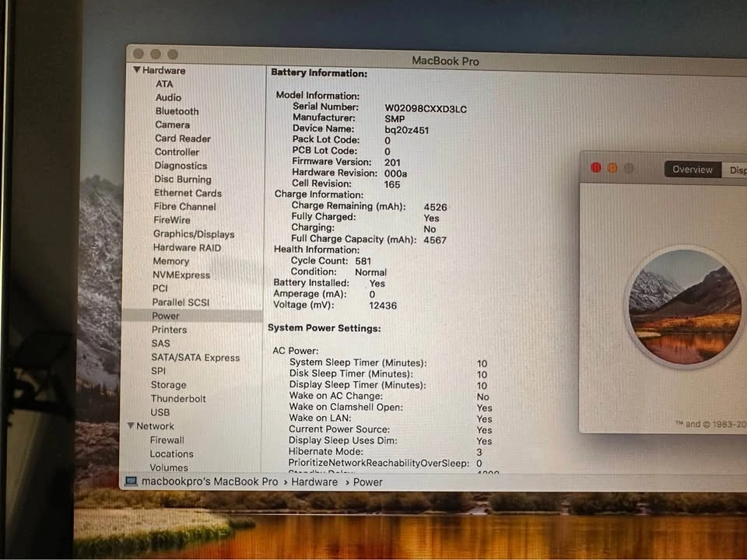Minimize the About This Mac window
Screen dimensions: 747x560
tap(612, 168)
